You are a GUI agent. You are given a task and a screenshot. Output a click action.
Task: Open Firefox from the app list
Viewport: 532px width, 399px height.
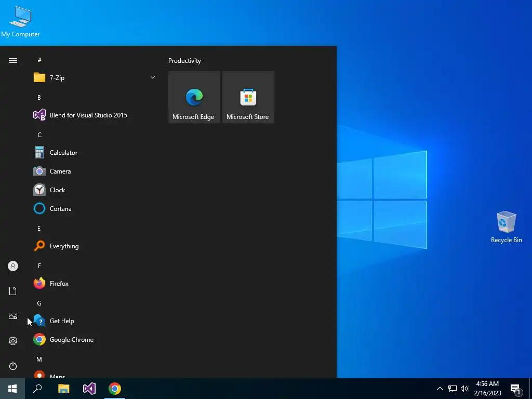(x=95, y=283)
